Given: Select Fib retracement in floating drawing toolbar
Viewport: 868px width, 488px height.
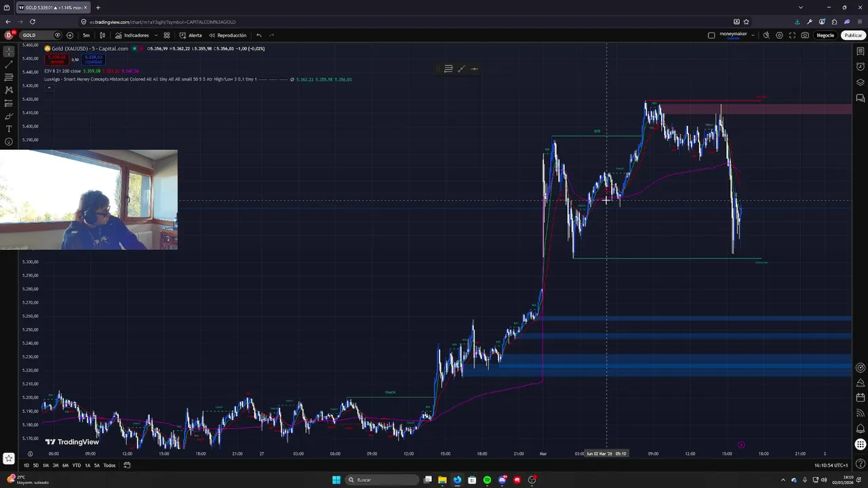Looking at the screenshot, I should [x=448, y=68].
